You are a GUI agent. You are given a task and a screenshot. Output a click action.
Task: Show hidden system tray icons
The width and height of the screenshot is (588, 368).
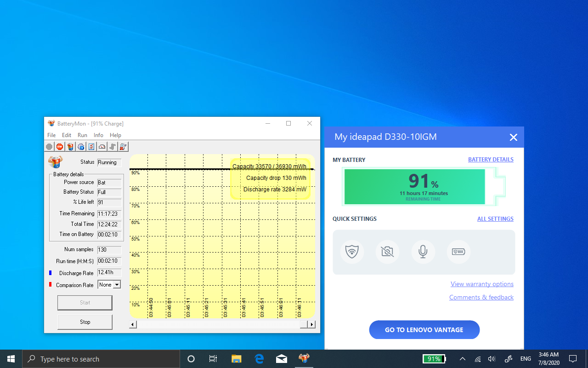point(463,359)
